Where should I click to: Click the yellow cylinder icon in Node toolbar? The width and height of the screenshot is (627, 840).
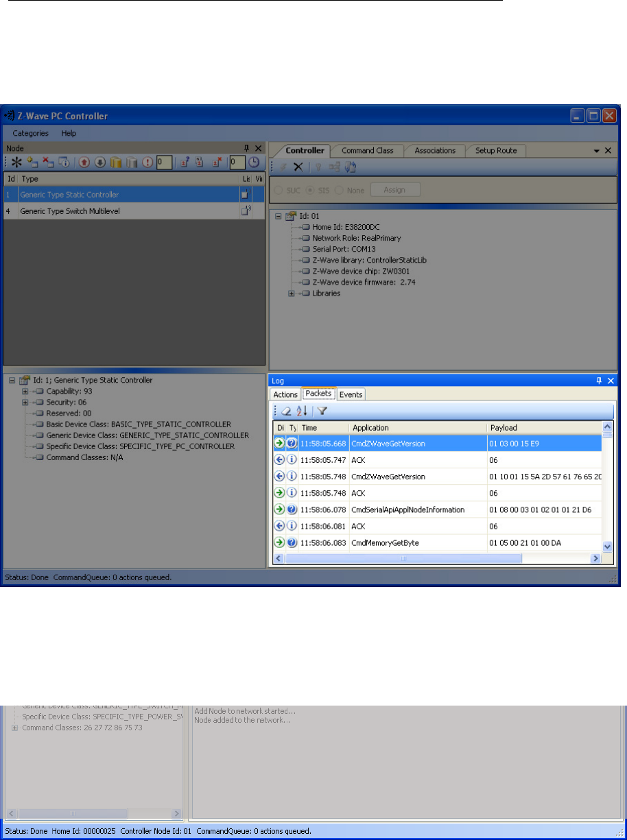tap(116, 162)
